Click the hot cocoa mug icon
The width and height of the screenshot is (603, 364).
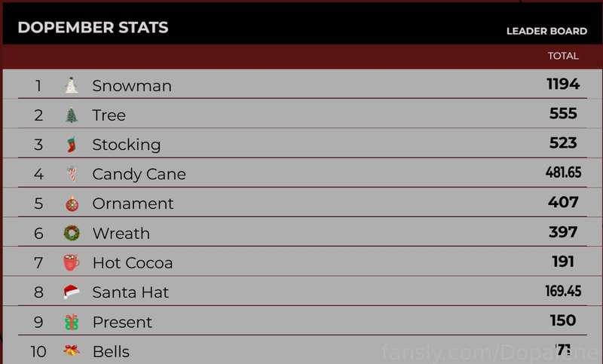pyautogui.click(x=71, y=262)
